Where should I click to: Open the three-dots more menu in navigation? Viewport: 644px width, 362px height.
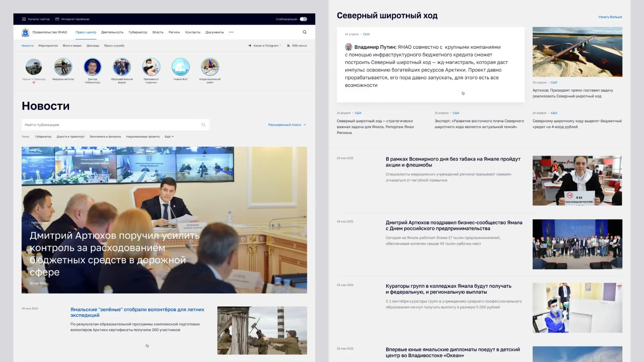click(x=231, y=32)
